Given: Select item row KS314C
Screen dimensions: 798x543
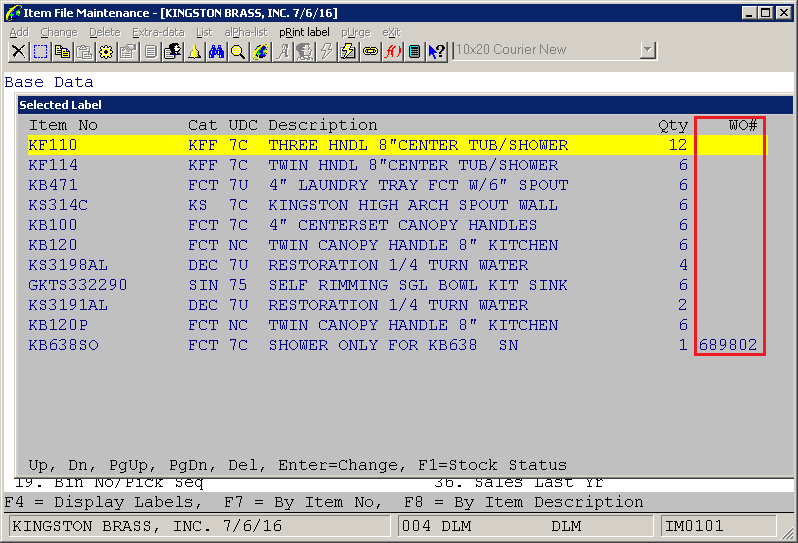Looking at the screenshot, I should pos(397,205).
